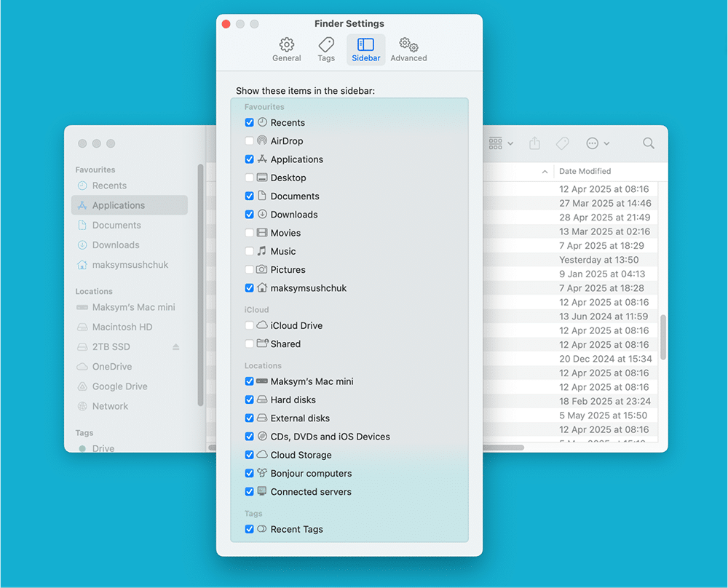728x588 pixels.
Task: Open the General settings tab
Action: tap(286, 49)
